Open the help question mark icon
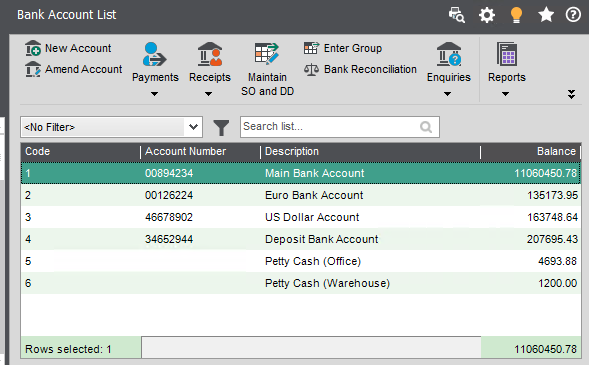This screenshot has height=365, width=589. click(x=573, y=15)
